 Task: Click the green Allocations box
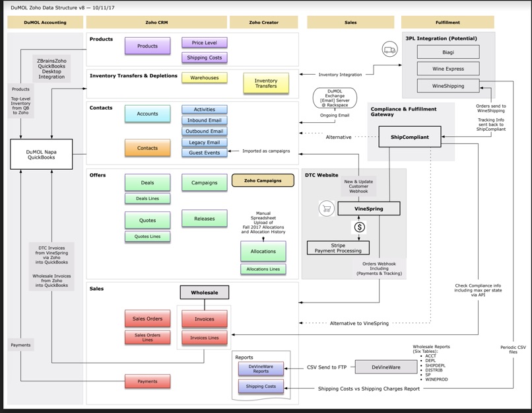pos(263,251)
